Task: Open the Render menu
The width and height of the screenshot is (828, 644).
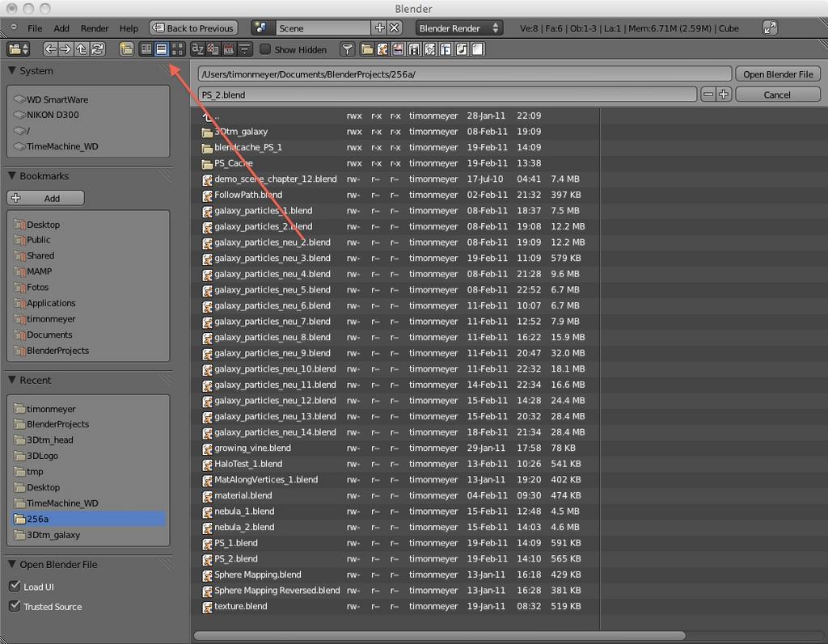Action: (x=95, y=28)
